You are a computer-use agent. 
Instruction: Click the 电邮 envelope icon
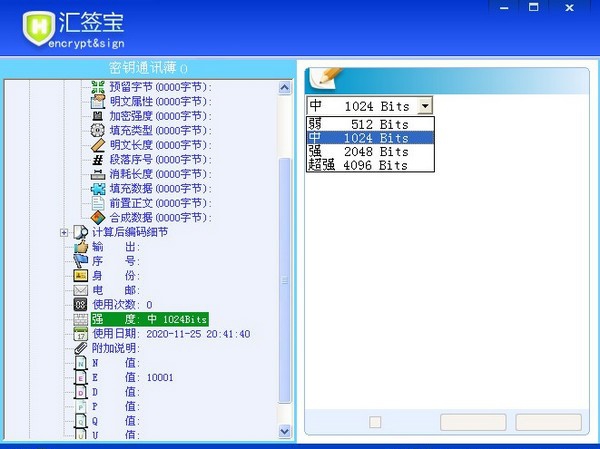point(80,291)
